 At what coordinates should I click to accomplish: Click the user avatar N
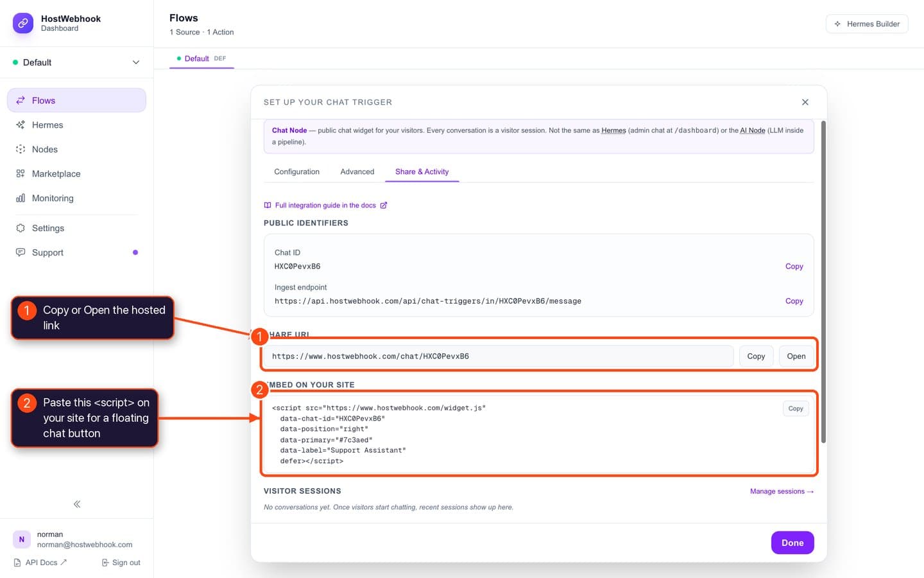[22, 539]
